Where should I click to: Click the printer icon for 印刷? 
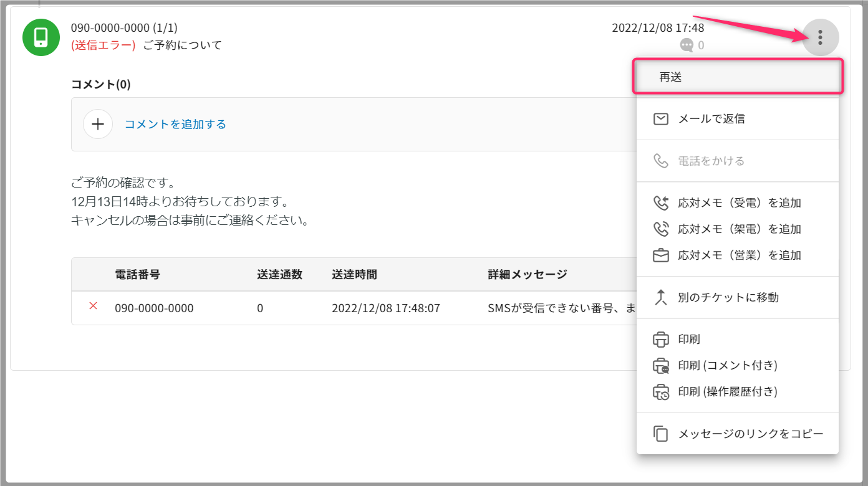pyautogui.click(x=661, y=340)
